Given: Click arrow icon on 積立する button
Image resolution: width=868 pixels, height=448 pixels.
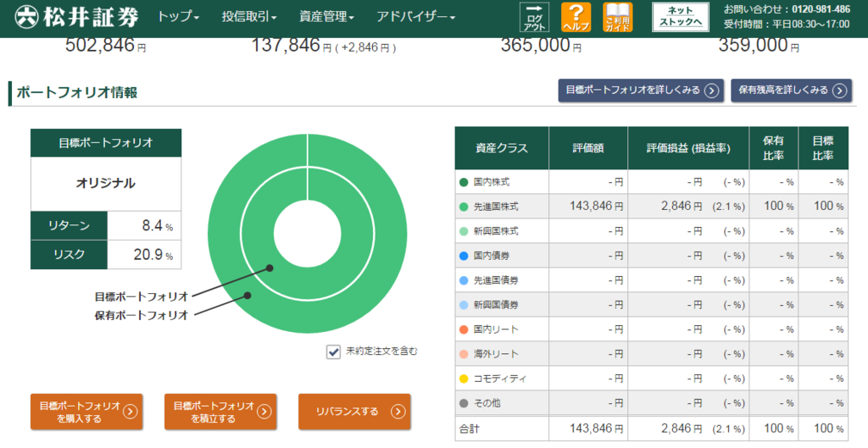Looking at the screenshot, I should coord(264,412).
